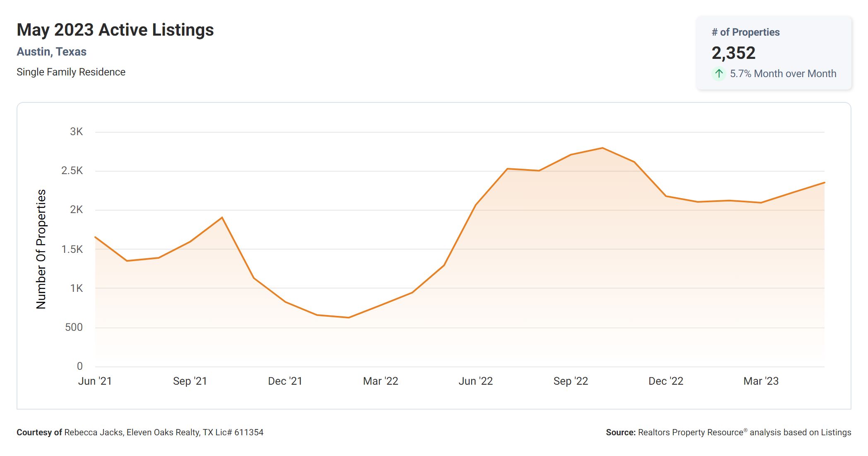Viewport: 868px width, 456px height.
Task: Click the Jun '22 x-axis label
Action: tap(475, 381)
